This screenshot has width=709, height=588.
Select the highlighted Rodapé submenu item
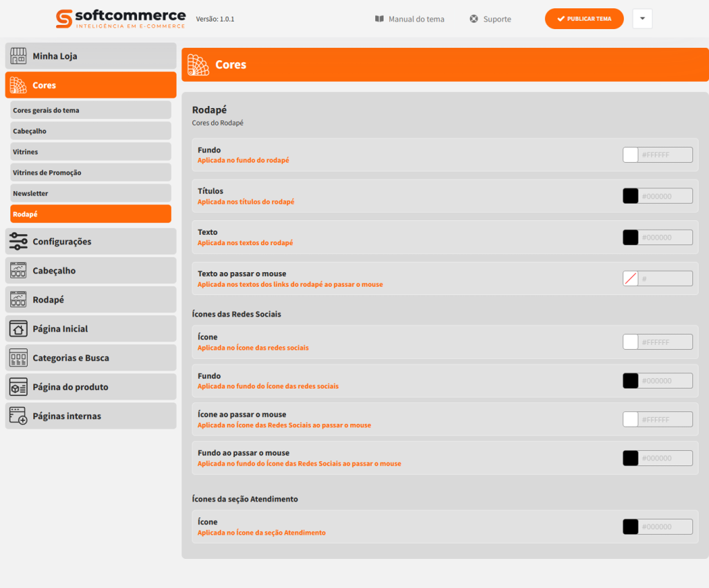point(91,214)
